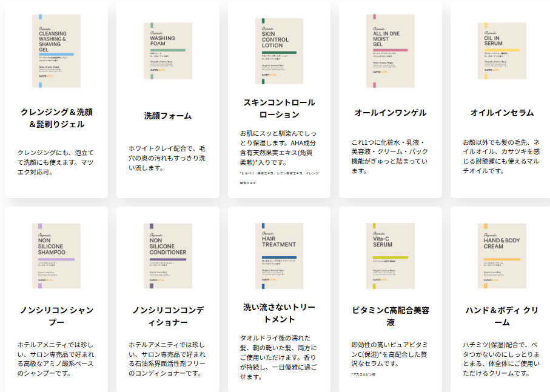Open the スキンコントロールローション title

[279, 108]
